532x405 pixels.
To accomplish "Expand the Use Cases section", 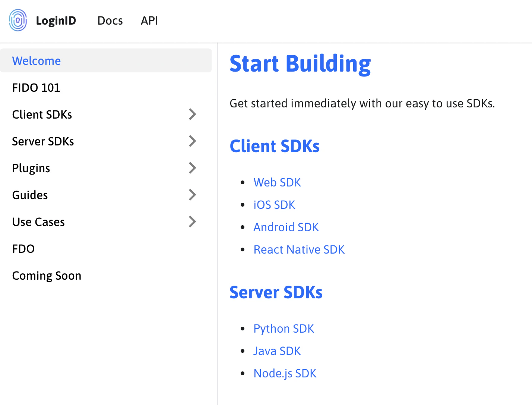I will [x=38, y=222].
